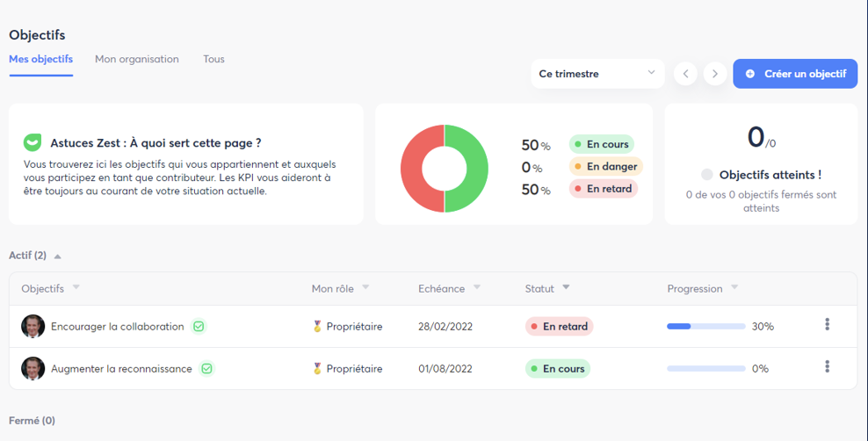This screenshot has width=868, height=441.
Task: Click avatar next to Augmenter la reconnaissance
Action: coord(33,368)
